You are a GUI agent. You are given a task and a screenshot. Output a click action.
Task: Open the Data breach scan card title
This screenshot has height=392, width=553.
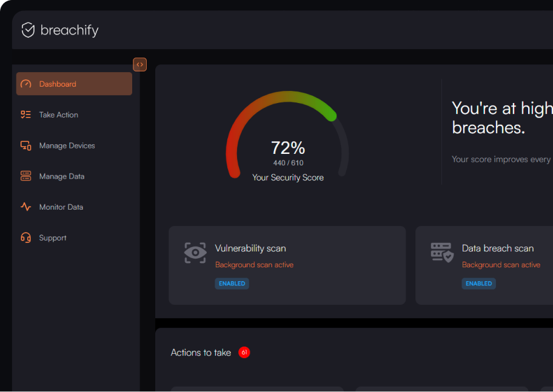[x=498, y=248]
